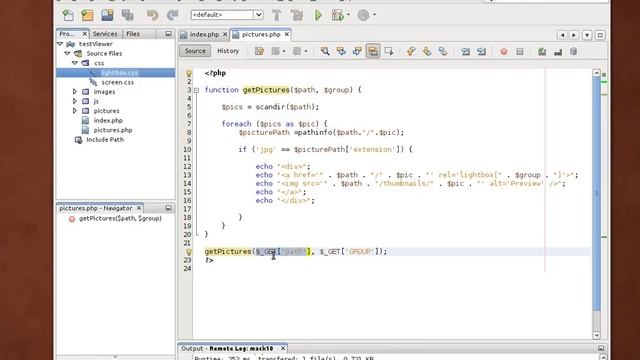This screenshot has width=640, height=360.
Task: Close the pictures.php Navigator tab
Action: tap(139, 208)
